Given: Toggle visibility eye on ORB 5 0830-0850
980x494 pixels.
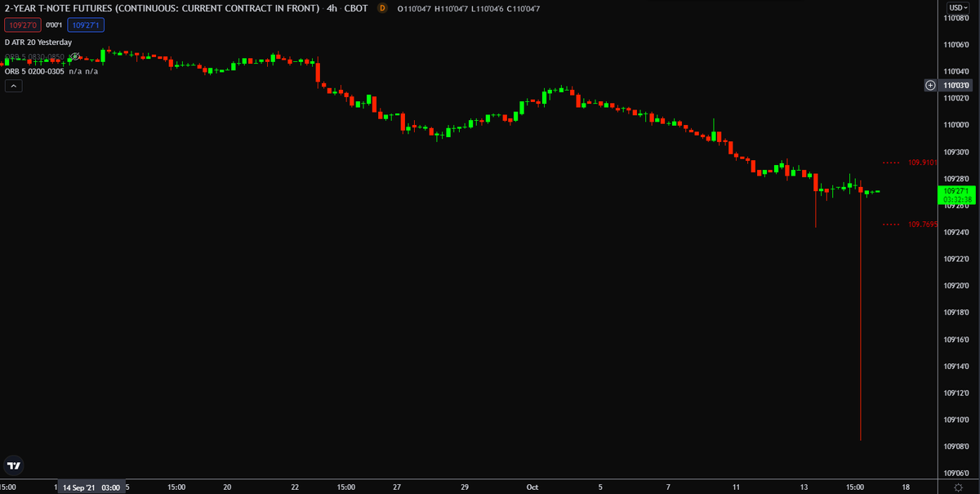Looking at the screenshot, I should click(x=74, y=57).
